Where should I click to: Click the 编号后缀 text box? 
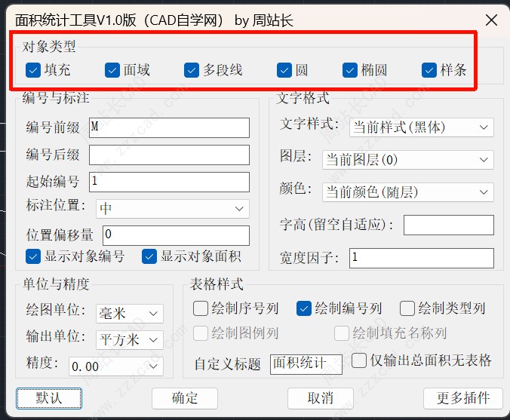coord(169,155)
